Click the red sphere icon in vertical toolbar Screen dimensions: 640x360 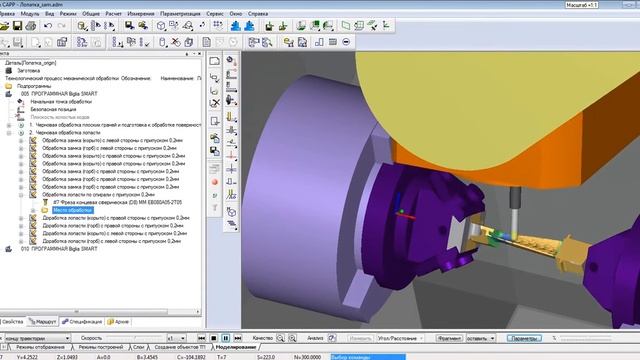click(x=215, y=182)
